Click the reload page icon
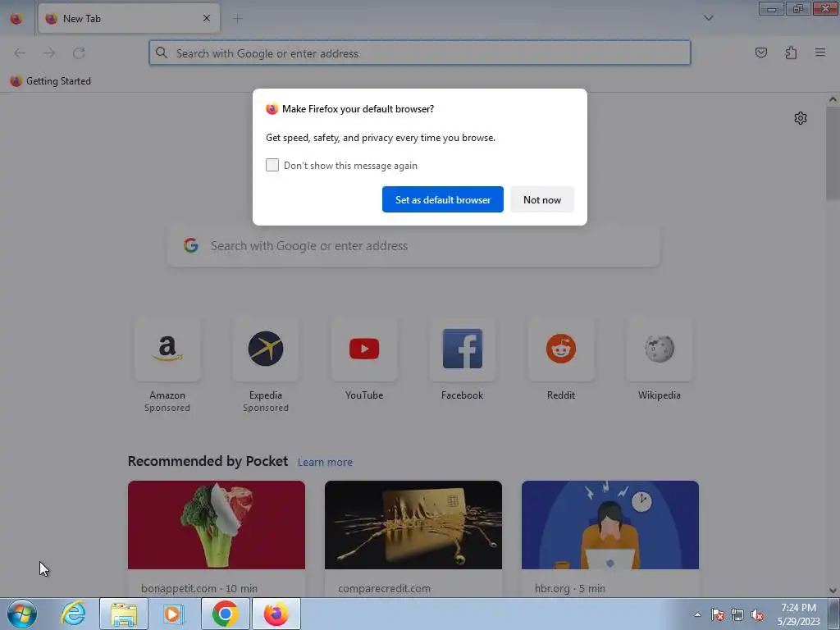Screen dimensions: 840x630 [79, 53]
